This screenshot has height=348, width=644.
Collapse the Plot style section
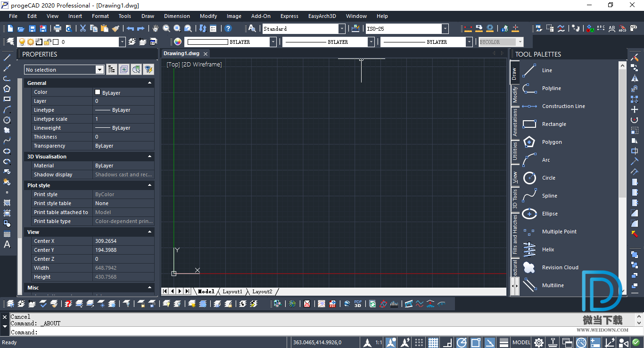click(x=150, y=185)
